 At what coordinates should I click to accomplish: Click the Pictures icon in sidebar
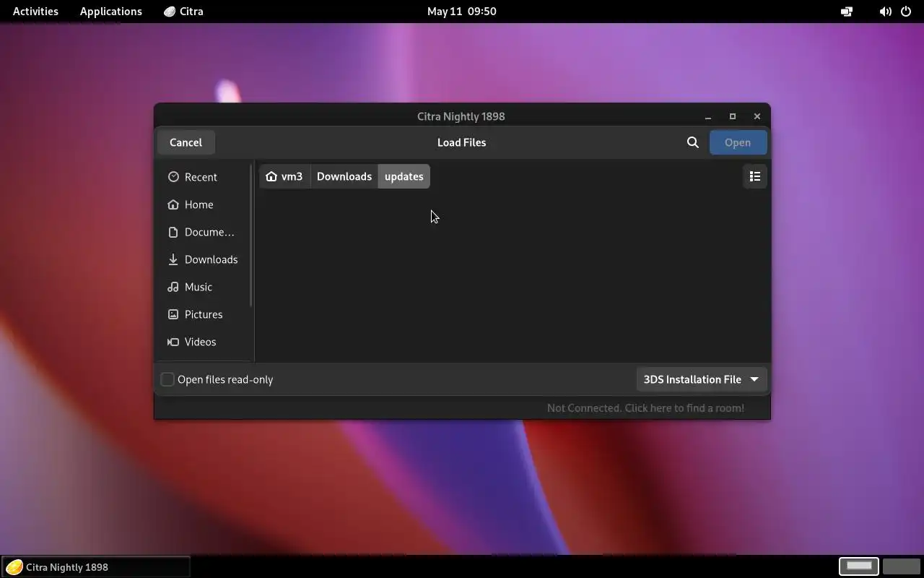tap(173, 314)
